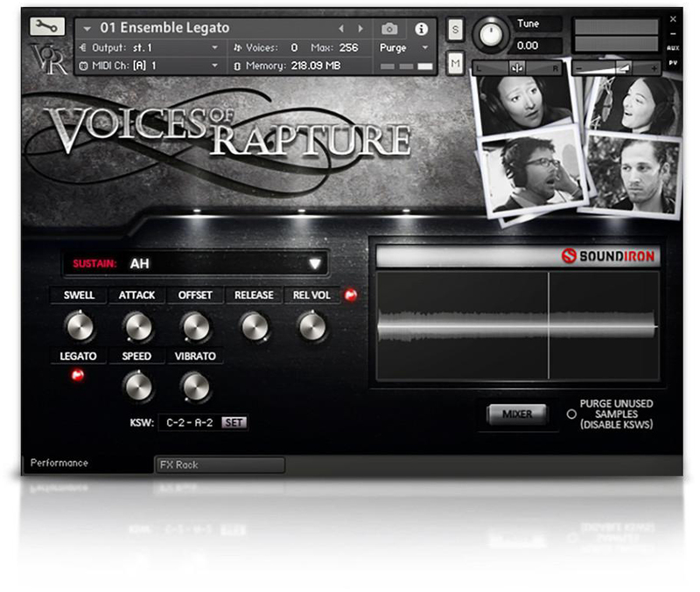Click the Memory 218.09 MB readout
The height and width of the screenshot is (592, 700).
(x=316, y=66)
